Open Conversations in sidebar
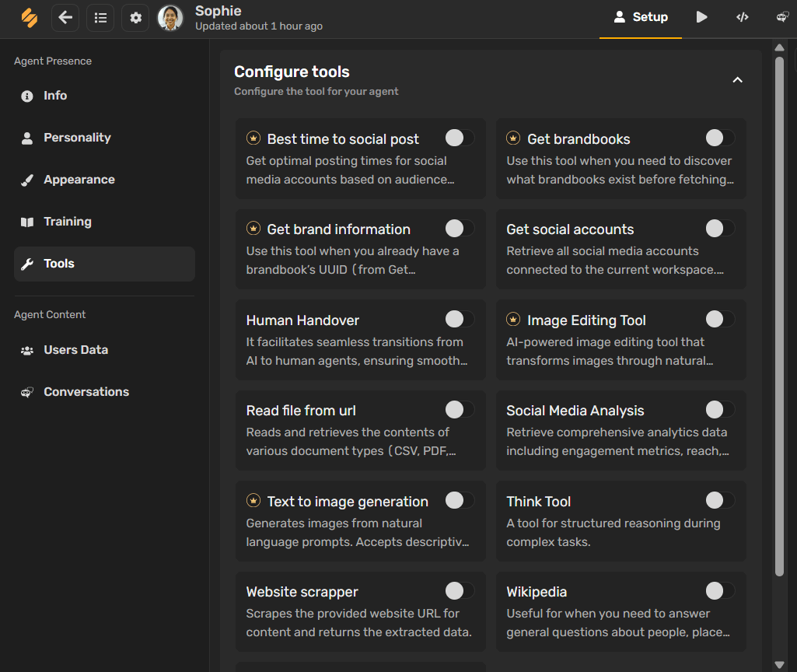 tap(104, 392)
